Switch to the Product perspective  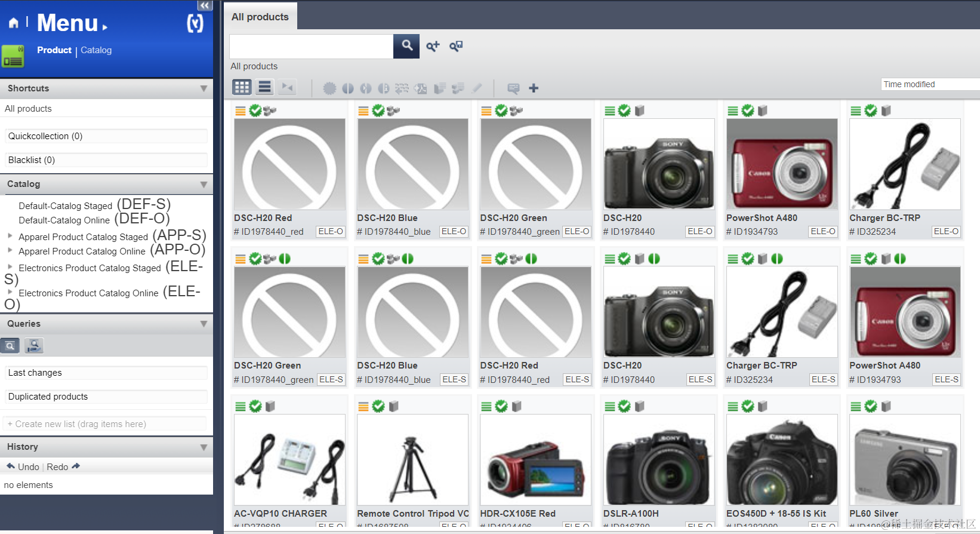pos(54,50)
